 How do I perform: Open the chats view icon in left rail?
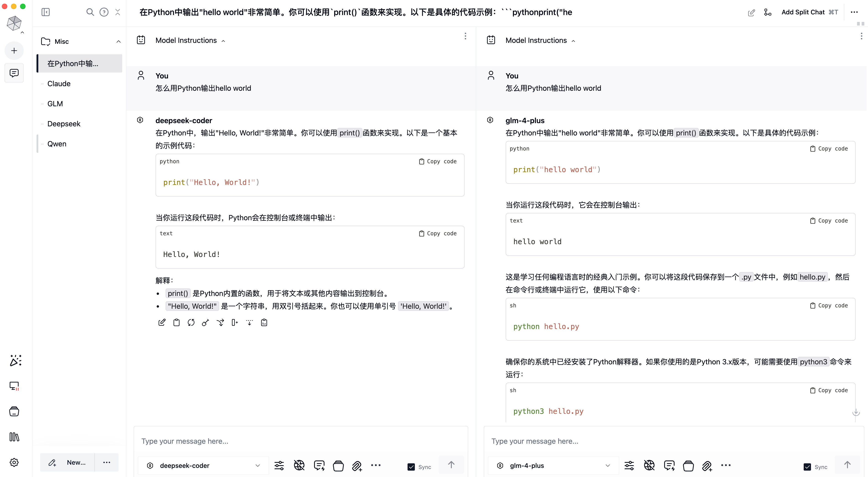(14, 73)
